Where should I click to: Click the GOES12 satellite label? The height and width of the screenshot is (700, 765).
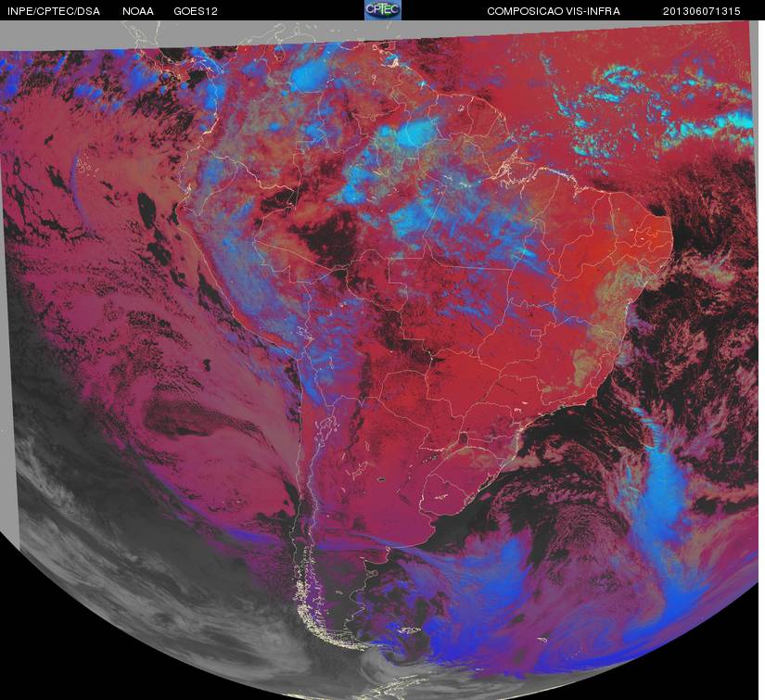point(196,11)
